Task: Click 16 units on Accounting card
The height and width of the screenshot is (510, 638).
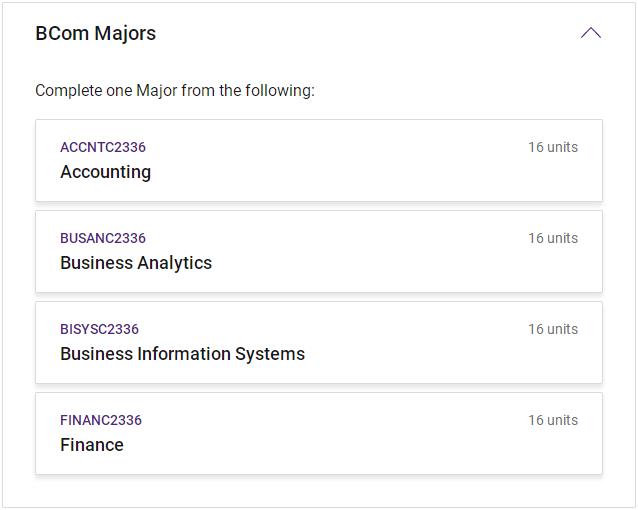Action: (553, 147)
